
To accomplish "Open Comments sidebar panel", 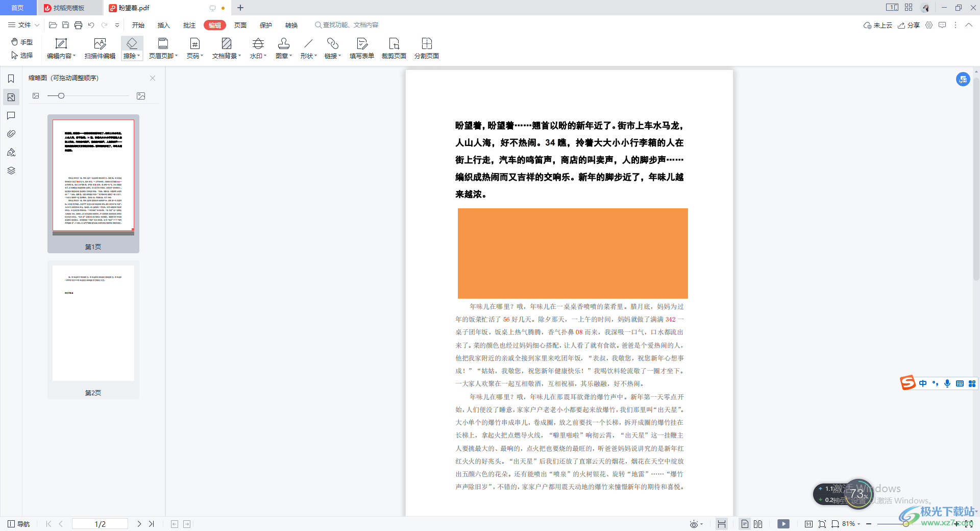I will point(11,115).
